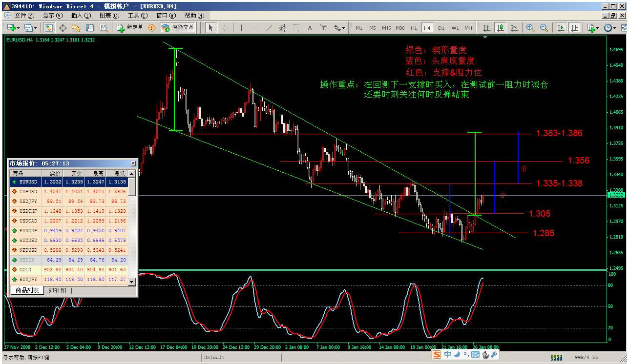Switch to bar chart display

coord(487,28)
